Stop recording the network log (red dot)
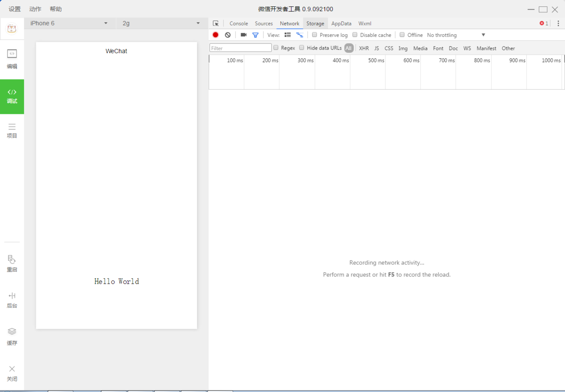Viewport: 565px width, 392px height. [216, 35]
